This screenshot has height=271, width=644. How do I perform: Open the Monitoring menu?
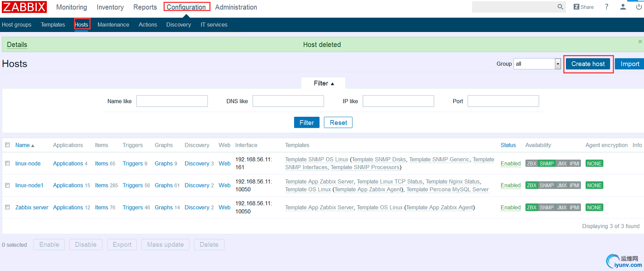click(x=72, y=7)
